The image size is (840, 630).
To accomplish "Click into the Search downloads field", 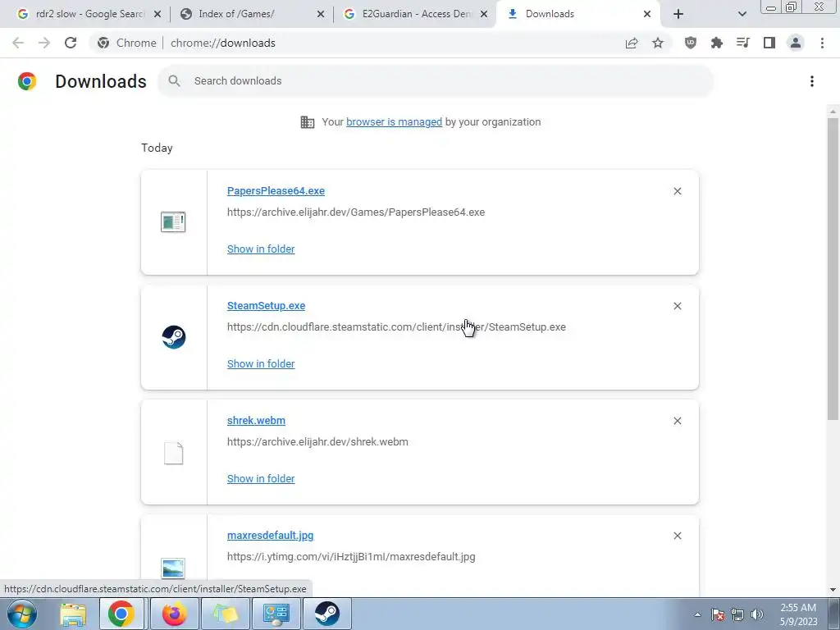I will coord(435,81).
